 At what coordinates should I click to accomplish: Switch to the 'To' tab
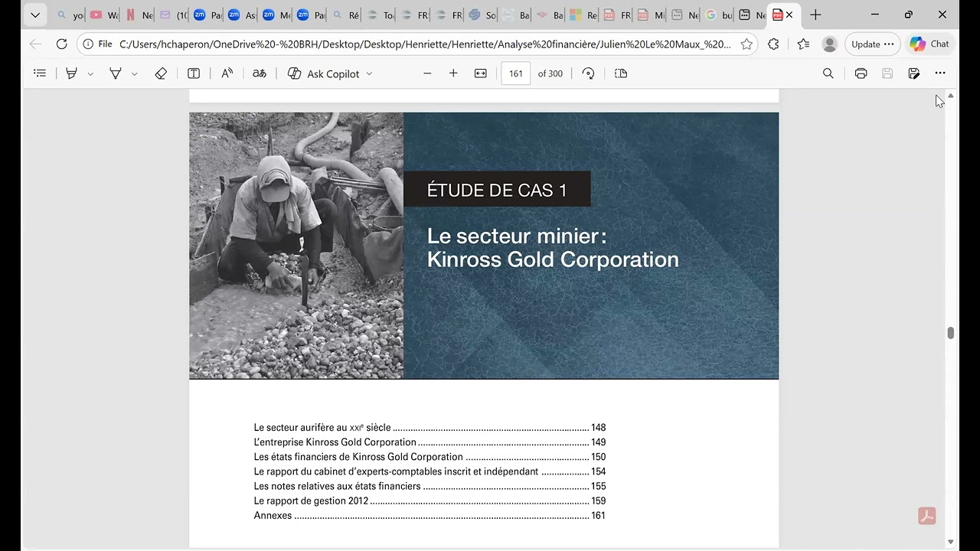379,15
